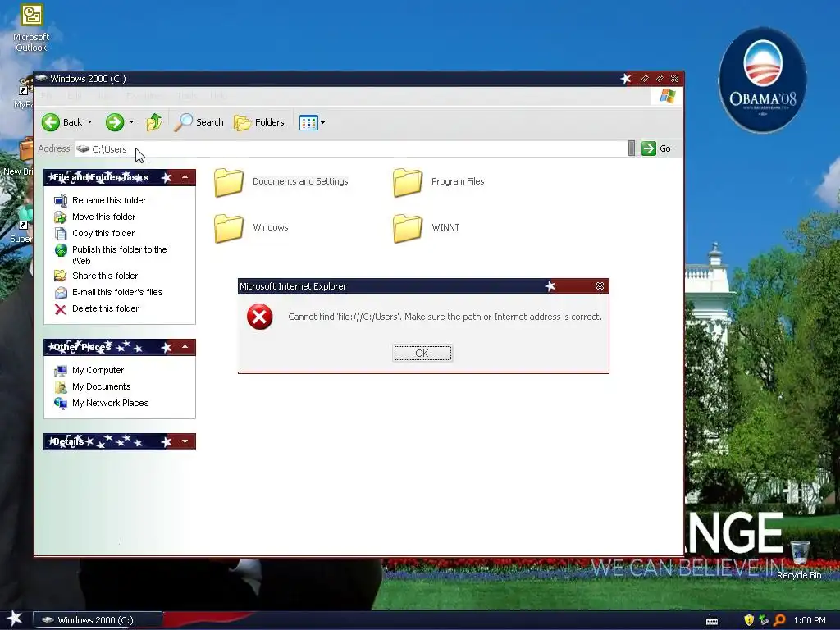Click the Address bar containing C:\Users

[x=351, y=149]
